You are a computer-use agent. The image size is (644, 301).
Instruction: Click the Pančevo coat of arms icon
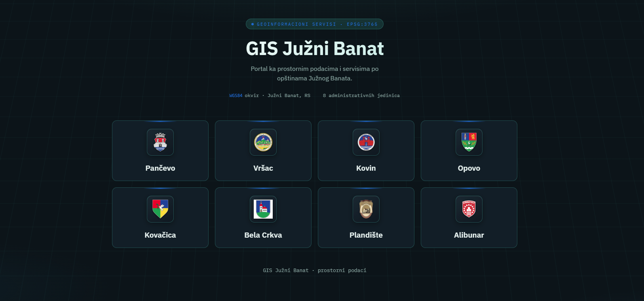(x=160, y=142)
